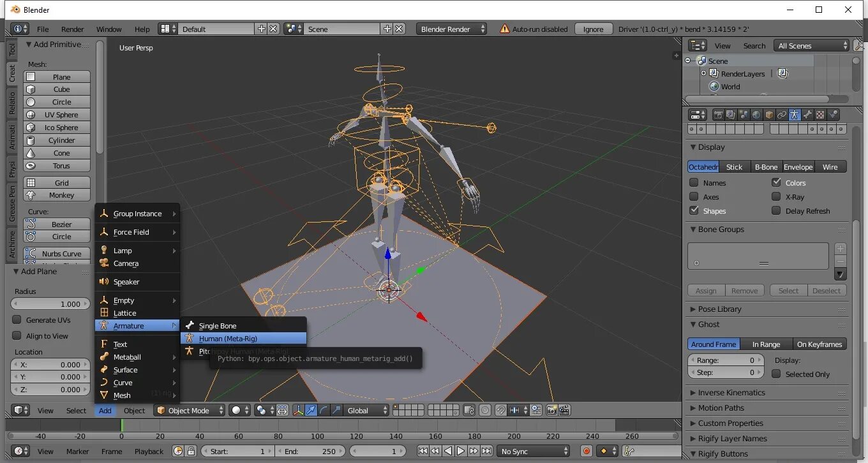Select the Stick bone display type

[734, 167]
